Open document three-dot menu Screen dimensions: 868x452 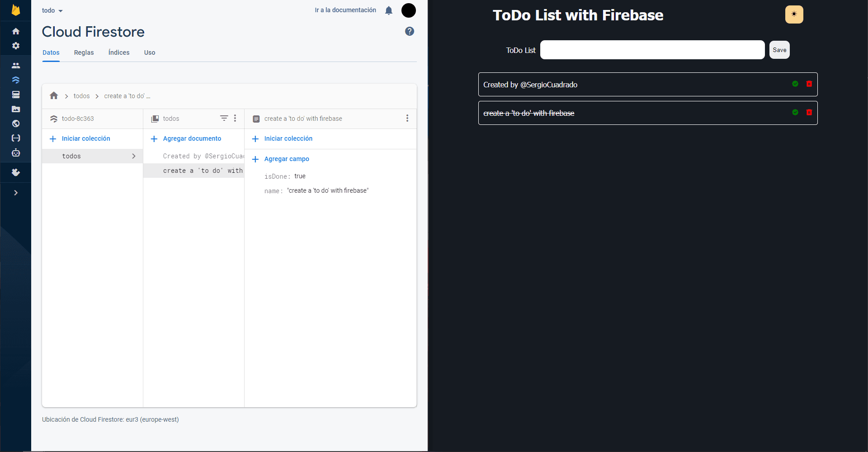tap(407, 118)
